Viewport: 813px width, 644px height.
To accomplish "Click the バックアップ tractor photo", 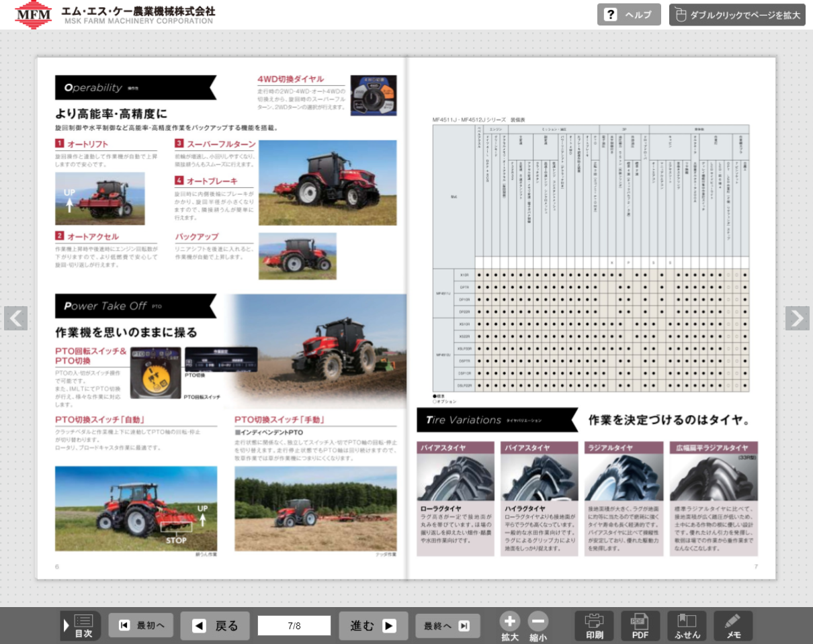I will [x=298, y=256].
